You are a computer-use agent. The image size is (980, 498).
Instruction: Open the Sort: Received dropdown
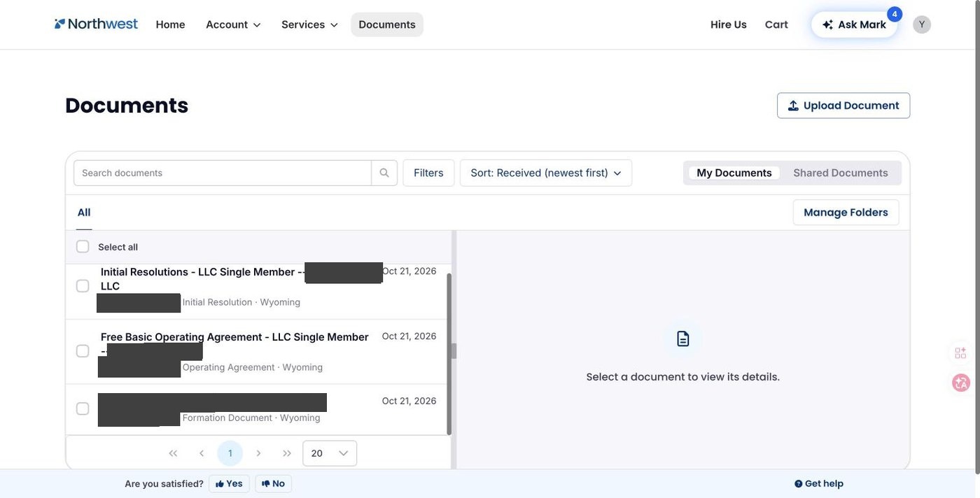tap(546, 173)
